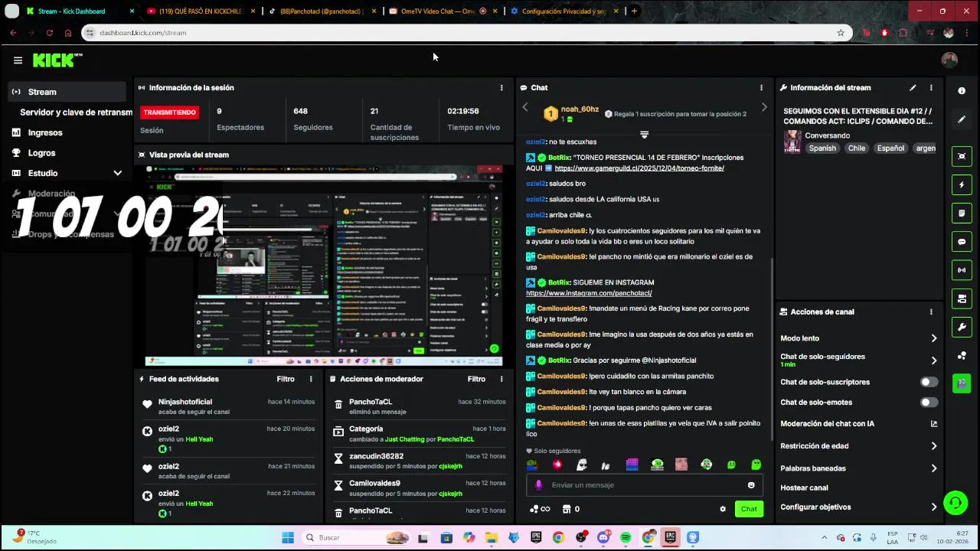Toggle Chat de solo-emotes switch
The height and width of the screenshot is (551, 980).
tap(929, 402)
